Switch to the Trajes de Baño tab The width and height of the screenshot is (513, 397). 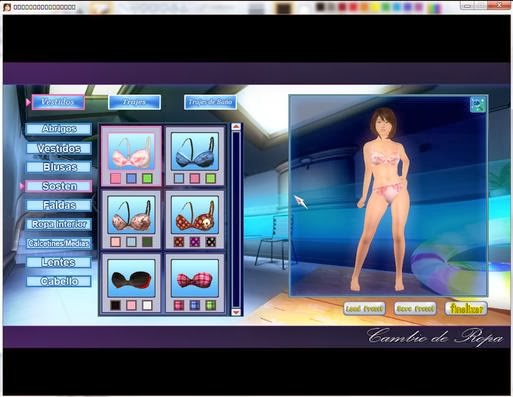click(x=210, y=102)
